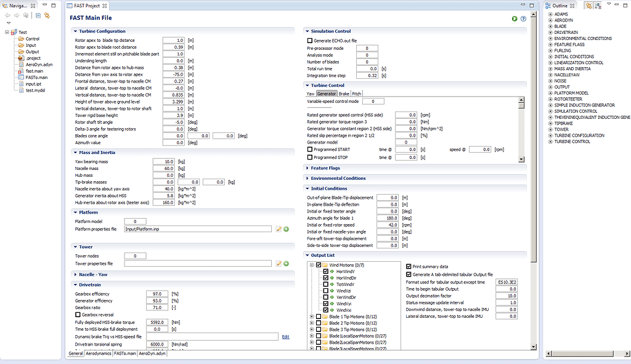
Task: Run validation via the green arrow icon top right
Action: (x=515, y=18)
